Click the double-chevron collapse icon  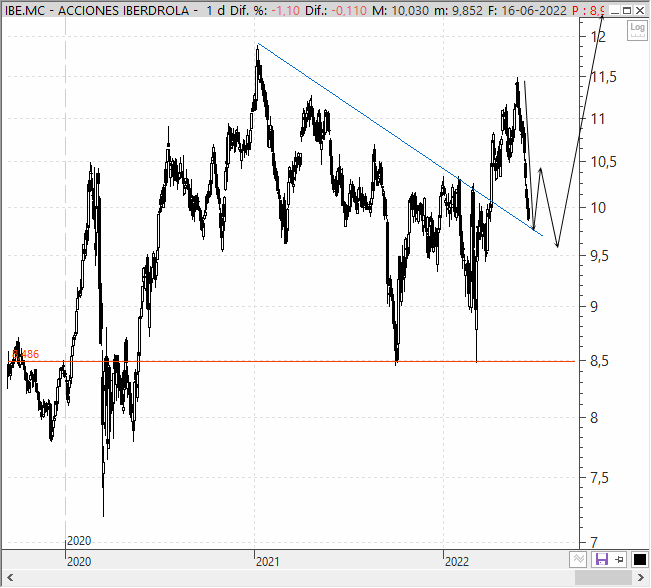click(x=578, y=559)
